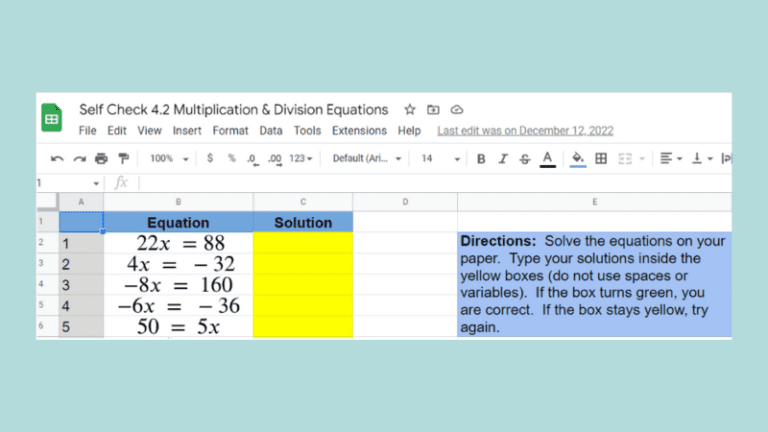
Task: Open the Insert menu
Action: (187, 131)
